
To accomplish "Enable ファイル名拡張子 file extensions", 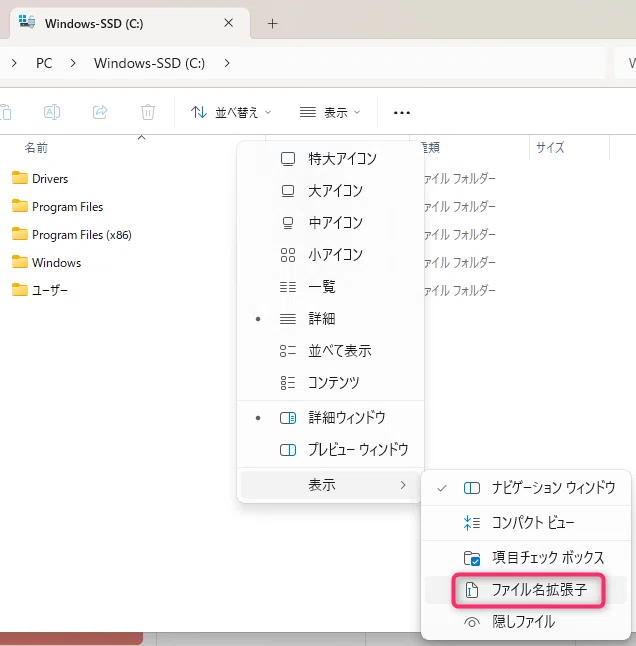I will pyautogui.click(x=526, y=590).
